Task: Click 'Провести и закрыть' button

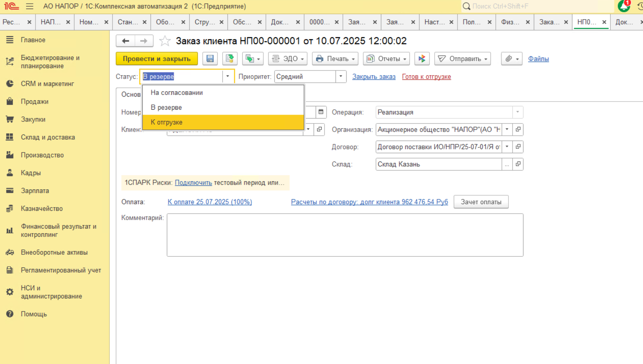Action: click(x=157, y=59)
